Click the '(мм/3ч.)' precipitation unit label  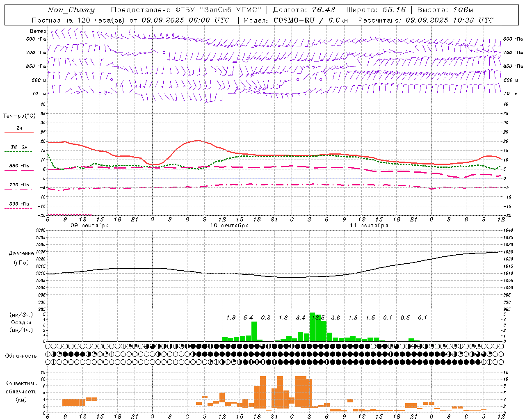tap(21, 315)
